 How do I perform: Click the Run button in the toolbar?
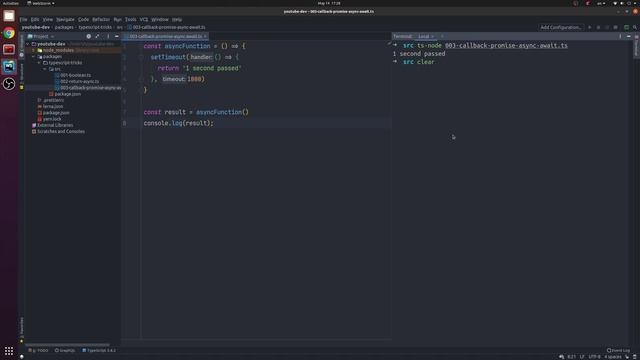tap(589, 27)
